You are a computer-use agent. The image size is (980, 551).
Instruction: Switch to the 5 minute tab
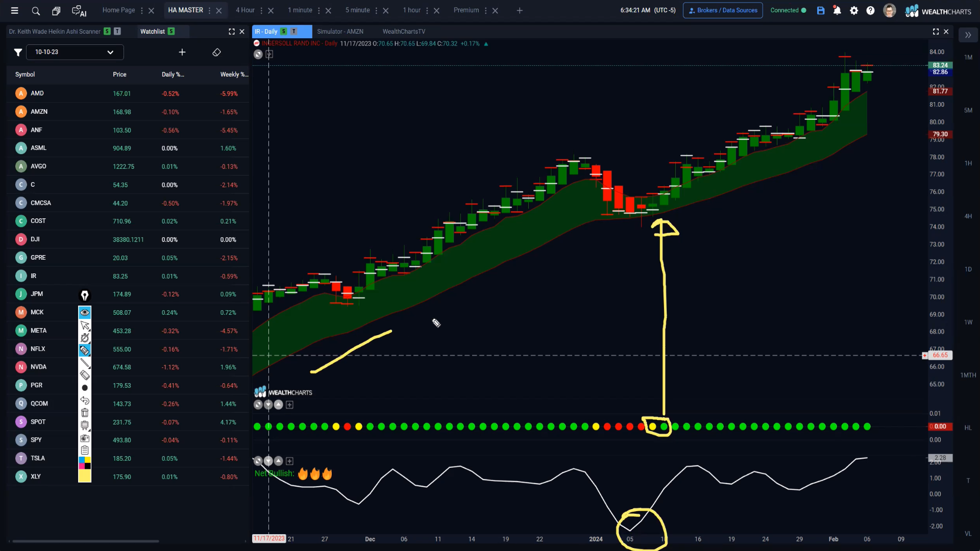pyautogui.click(x=357, y=10)
